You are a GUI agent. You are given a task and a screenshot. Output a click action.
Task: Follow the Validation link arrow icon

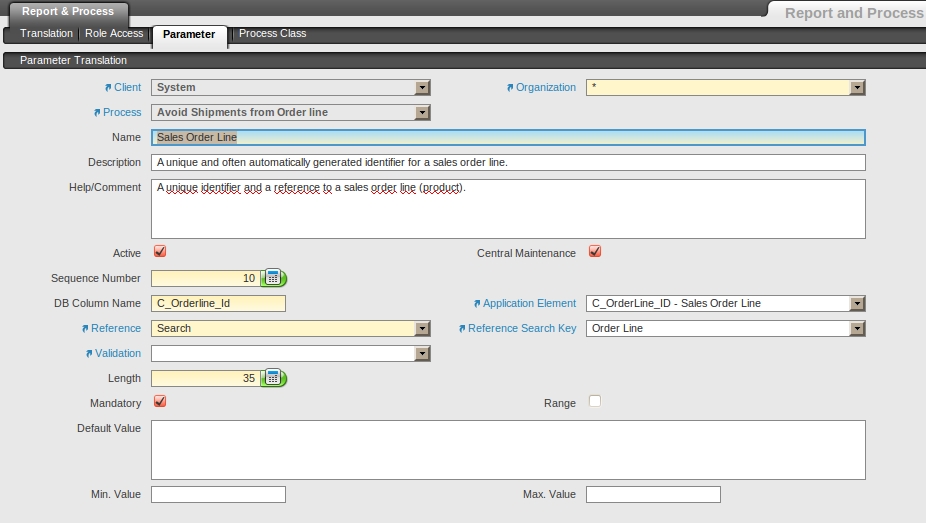click(89, 354)
